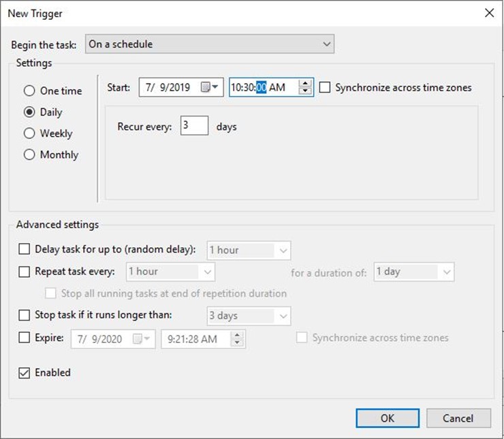The height and width of the screenshot is (439, 504).
Task: Check Repeat task every option
Action: 24,272
